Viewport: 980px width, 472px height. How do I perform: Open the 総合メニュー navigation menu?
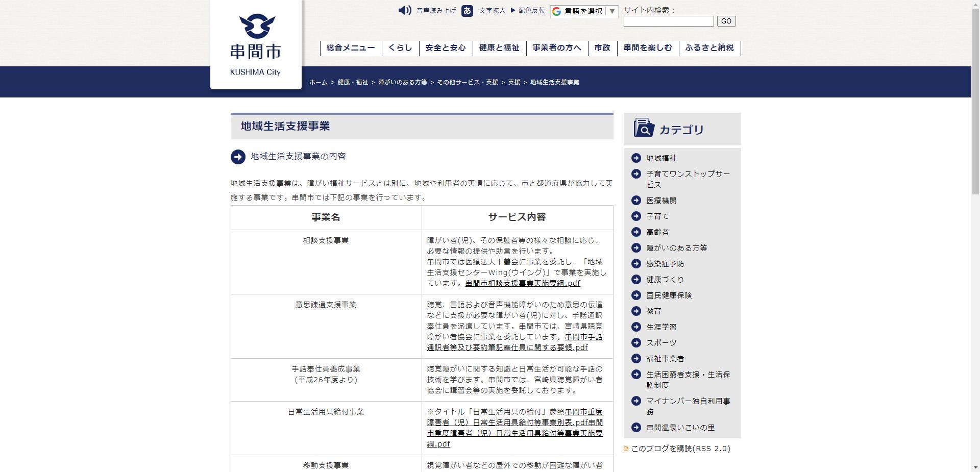pyautogui.click(x=350, y=47)
